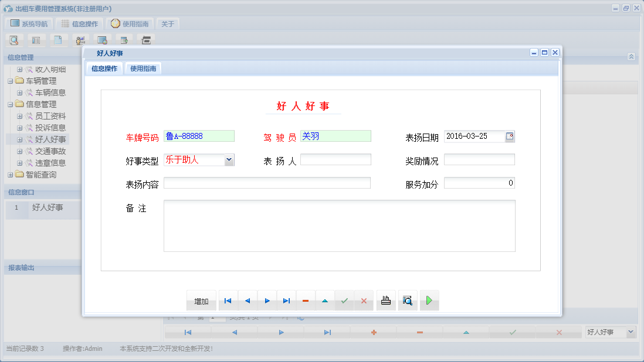Open the 系统导航 main menu
Screen dimensions: 644x362
pyautogui.click(x=29, y=24)
